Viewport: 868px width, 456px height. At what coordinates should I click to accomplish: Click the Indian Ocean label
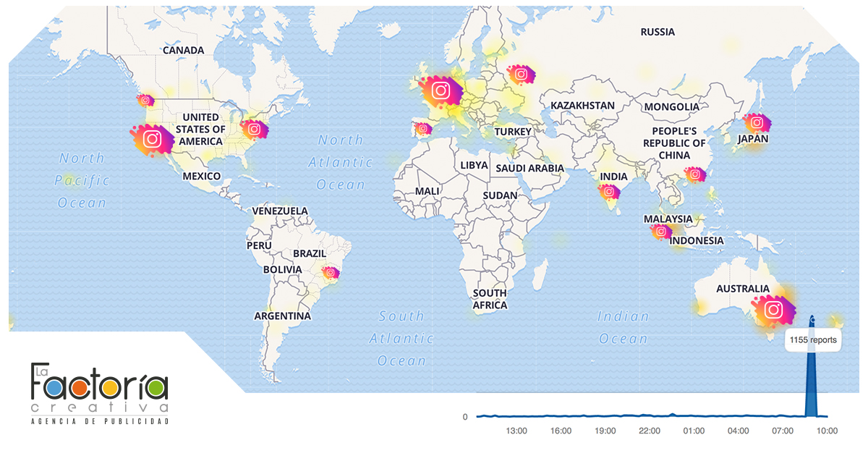[623, 327]
